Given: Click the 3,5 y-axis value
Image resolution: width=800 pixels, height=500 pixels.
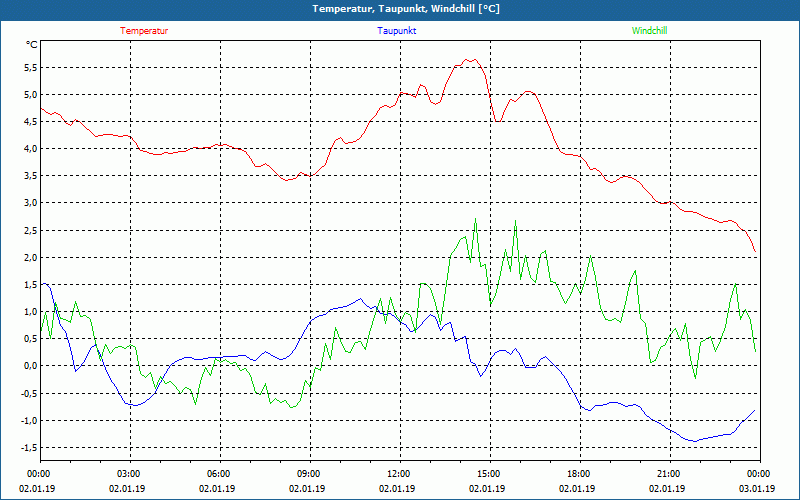Looking at the screenshot, I should 30,176.
